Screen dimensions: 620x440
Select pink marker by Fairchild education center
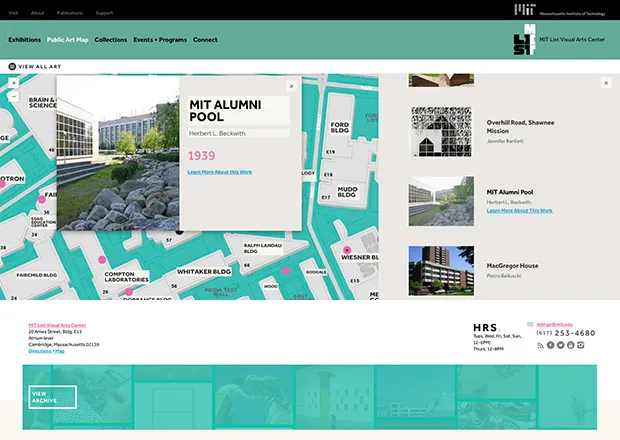tap(42, 200)
